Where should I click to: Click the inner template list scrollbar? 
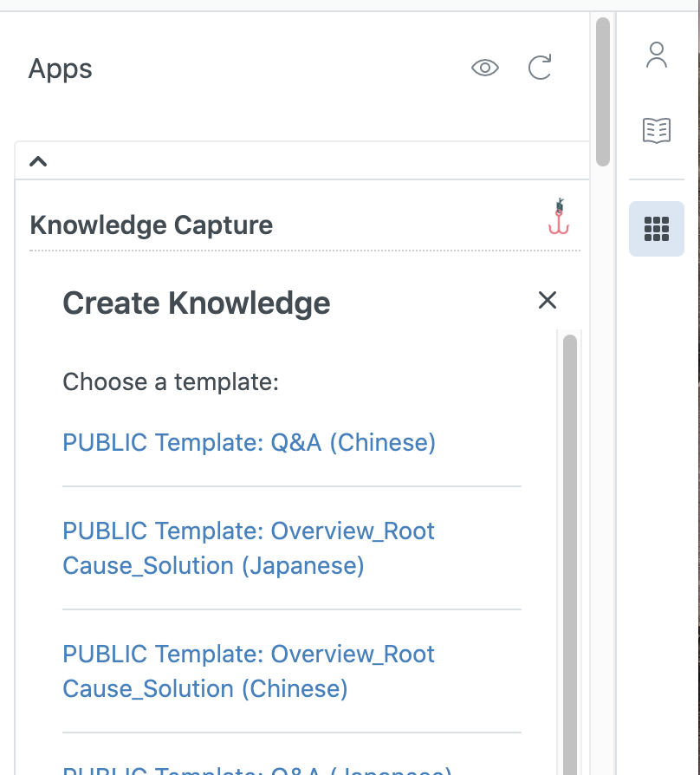pos(569,555)
